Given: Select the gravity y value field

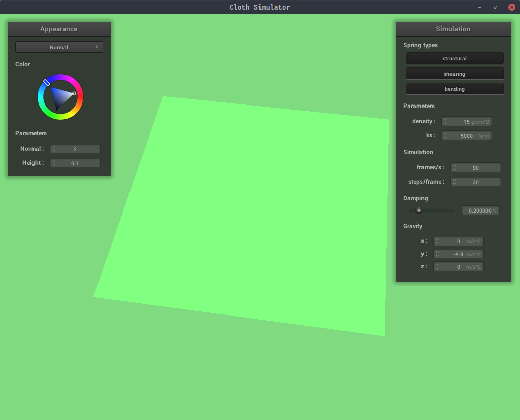Looking at the screenshot, I should [458, 254].
